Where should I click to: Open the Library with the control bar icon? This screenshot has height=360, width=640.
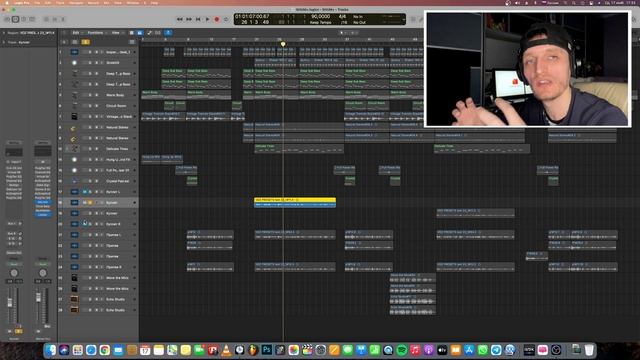point(7,19)
